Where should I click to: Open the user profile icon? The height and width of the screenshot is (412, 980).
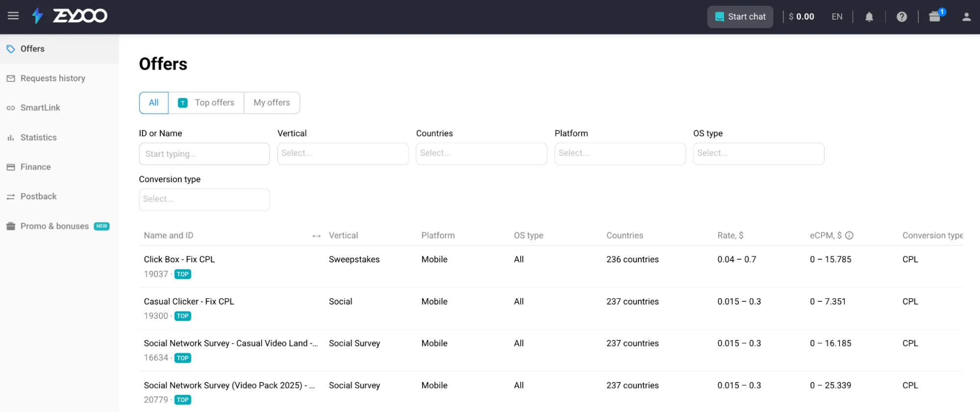coord(966,17)
